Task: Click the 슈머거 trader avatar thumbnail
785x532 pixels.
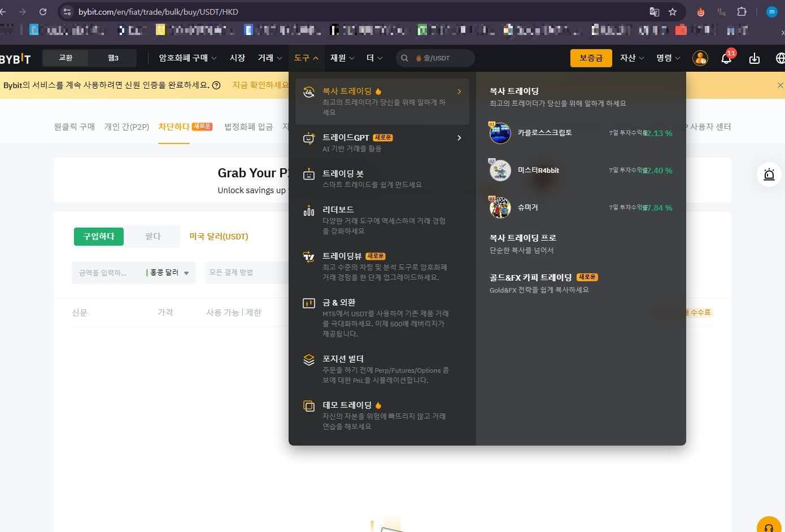Action: (x=500, y=208)
